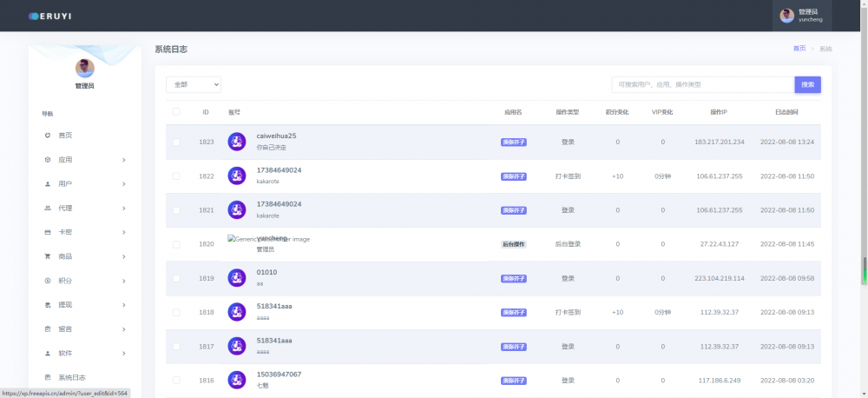This screenshot has height=398, width=868.
Task: Select the checkbox for row 1819
Action: [x=177, y=278]
